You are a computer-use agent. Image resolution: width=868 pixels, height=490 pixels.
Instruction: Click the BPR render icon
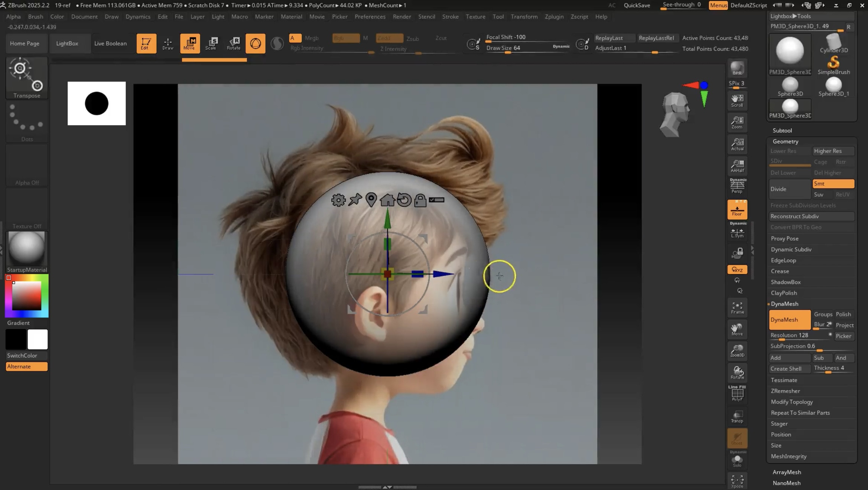pyautogui.click(x=737, y=68)
